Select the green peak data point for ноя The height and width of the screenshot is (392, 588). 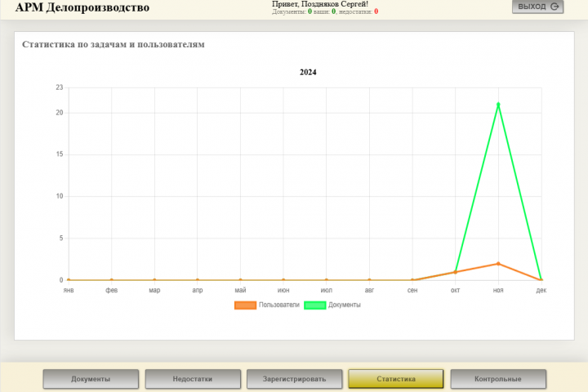498,105
